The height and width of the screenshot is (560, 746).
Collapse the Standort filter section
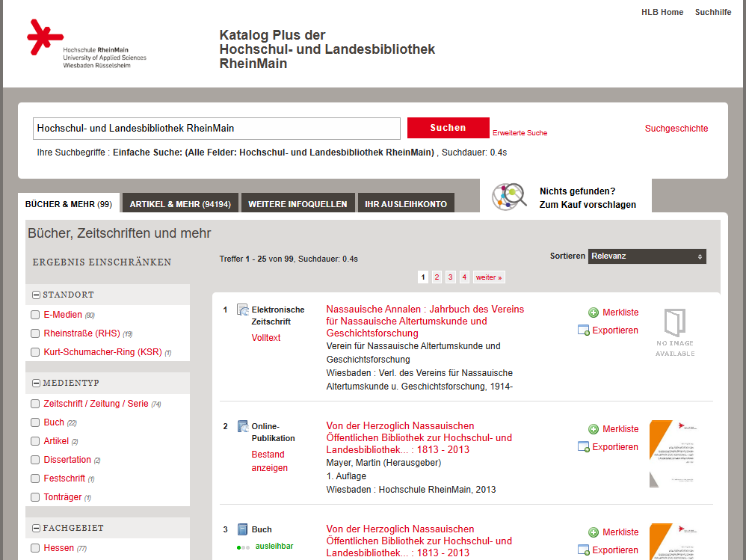coord(36,295)
